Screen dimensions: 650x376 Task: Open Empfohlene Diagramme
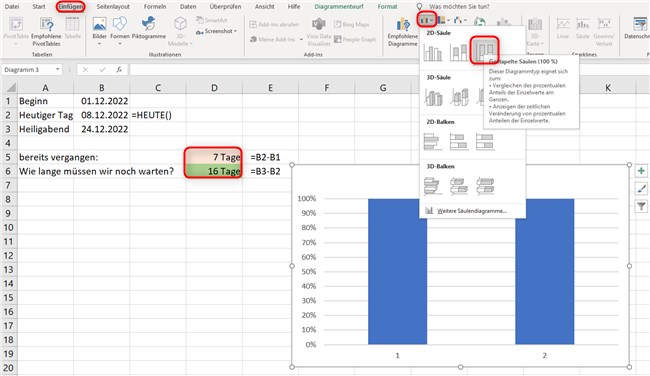403,32
